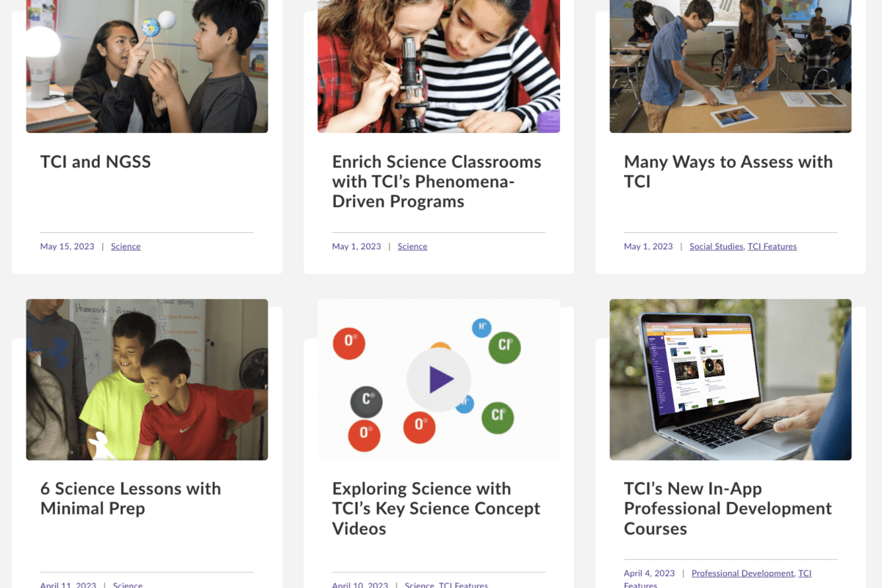Select Science category under TCI and NGSS
Image resolution: width=882 pixels, height=588 pixels.
(126, 247)
